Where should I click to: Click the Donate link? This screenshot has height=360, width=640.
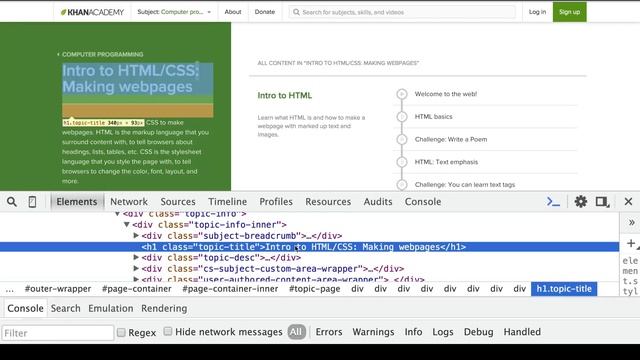pyautogui.click(x=264, y=12)
